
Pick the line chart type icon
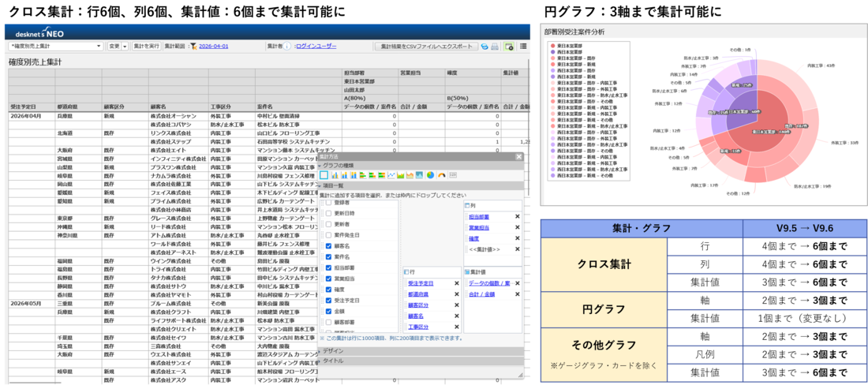[x=391, y=175]
